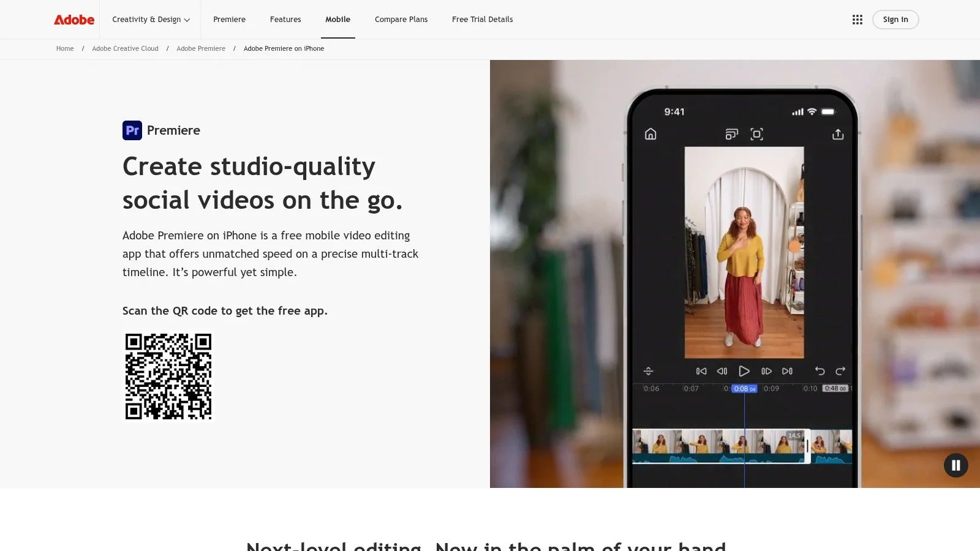Tap skip to next clip icon

pos(788,371)
